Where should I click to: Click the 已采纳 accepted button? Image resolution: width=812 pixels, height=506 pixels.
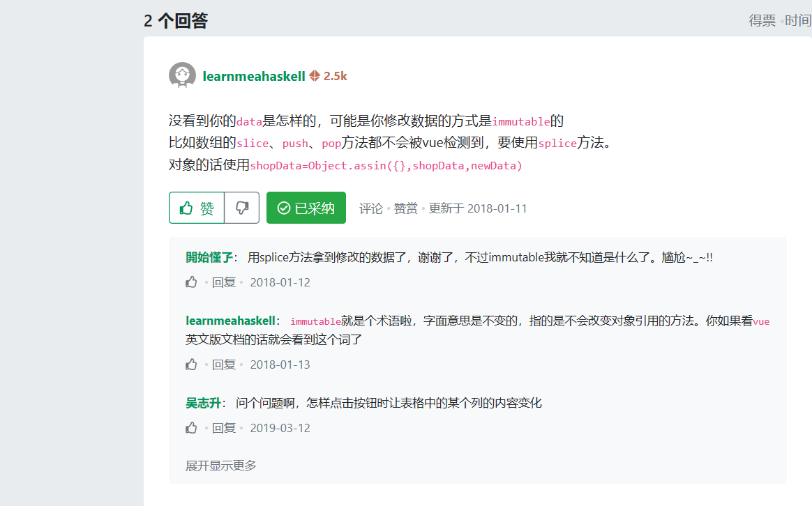click(306, 208)
